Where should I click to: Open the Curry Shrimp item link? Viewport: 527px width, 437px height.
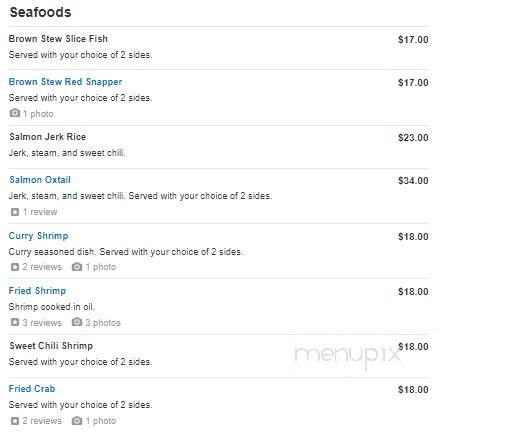tap(38, 236)
